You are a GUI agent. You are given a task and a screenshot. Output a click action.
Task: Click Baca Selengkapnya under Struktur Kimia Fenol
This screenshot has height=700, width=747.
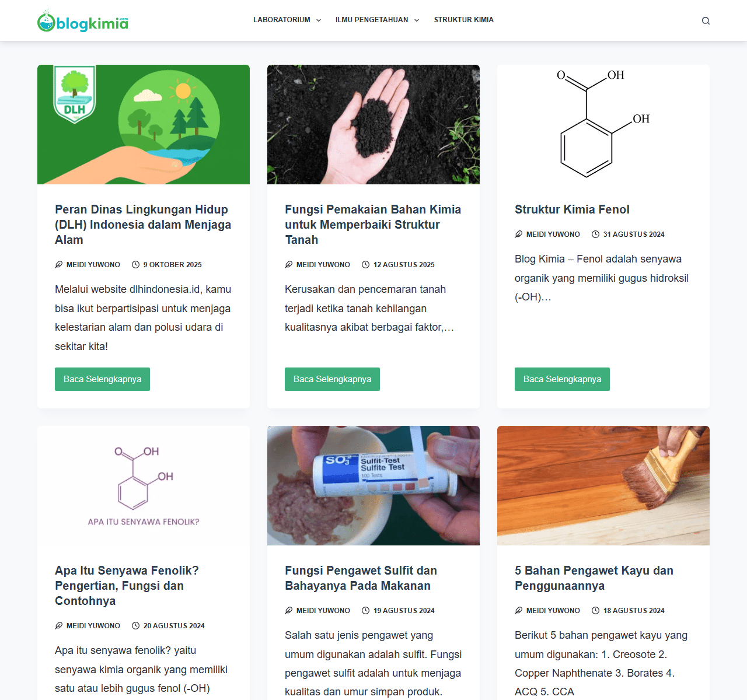coord(562,379)
